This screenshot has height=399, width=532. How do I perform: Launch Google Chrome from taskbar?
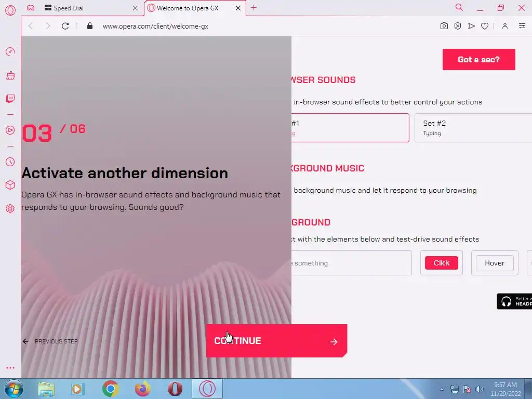110,389
